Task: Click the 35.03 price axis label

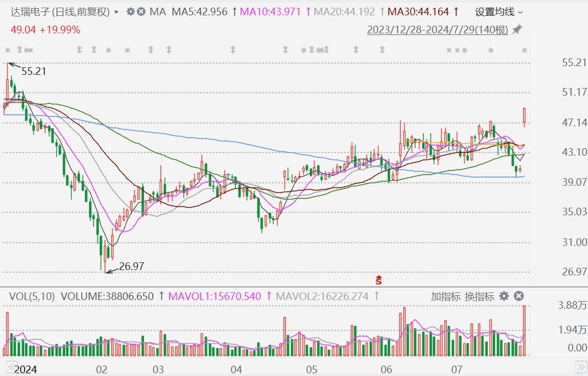Action: click(x=574, y=212)
